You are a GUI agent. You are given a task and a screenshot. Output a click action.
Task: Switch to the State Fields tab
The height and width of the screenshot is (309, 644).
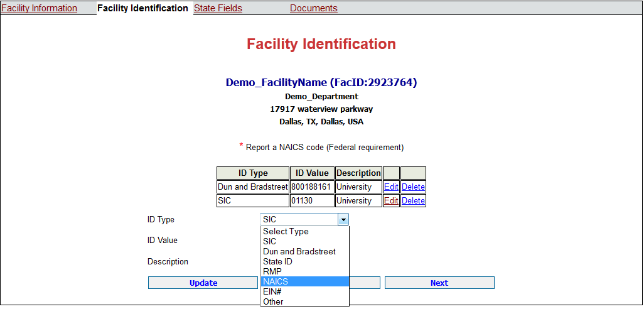click(218, 8)
